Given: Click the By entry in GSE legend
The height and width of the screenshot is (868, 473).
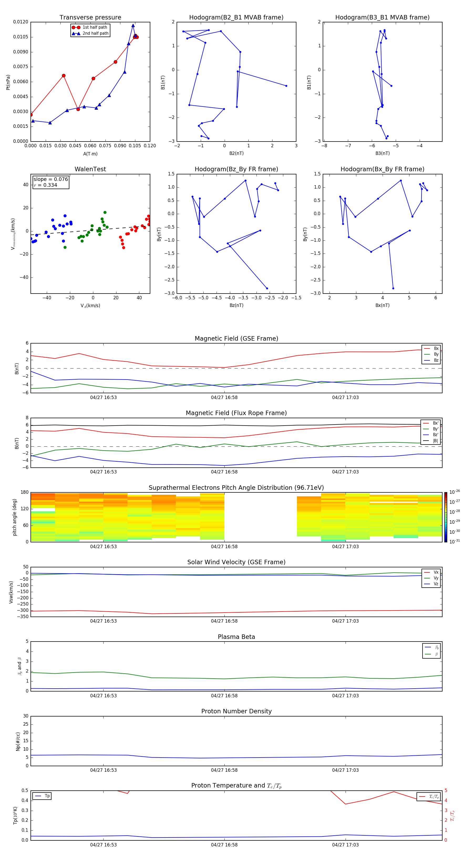Looking at the screenshot, I should (431, 355).
